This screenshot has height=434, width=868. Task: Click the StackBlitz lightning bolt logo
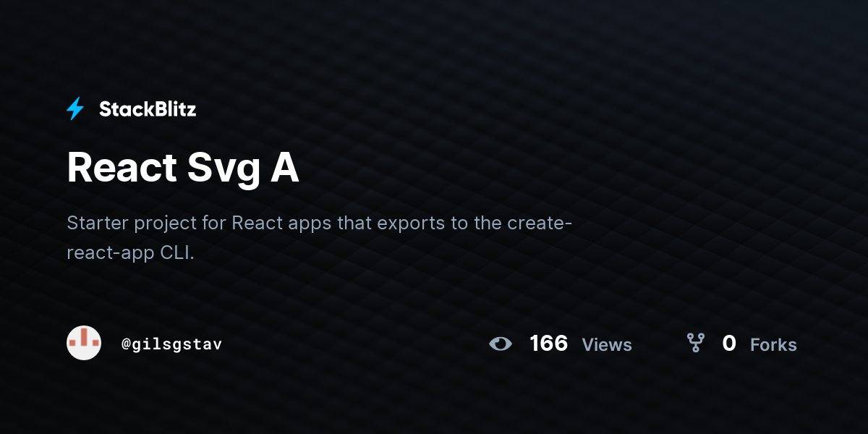coord(75,109)
